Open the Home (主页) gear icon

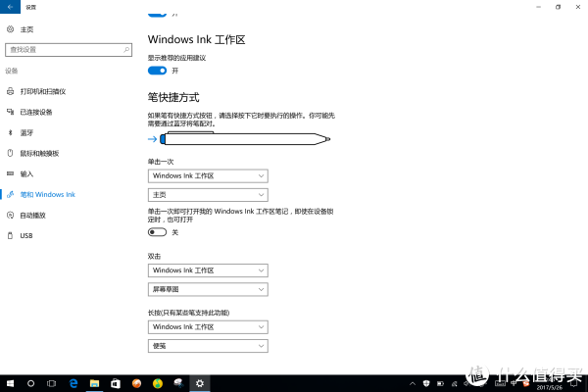tap(11, 28)
